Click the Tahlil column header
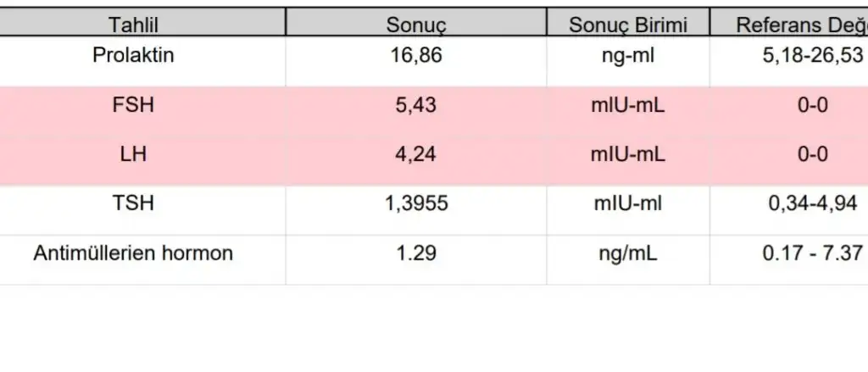This screenshot has height=372, width=868. point(133,25)
